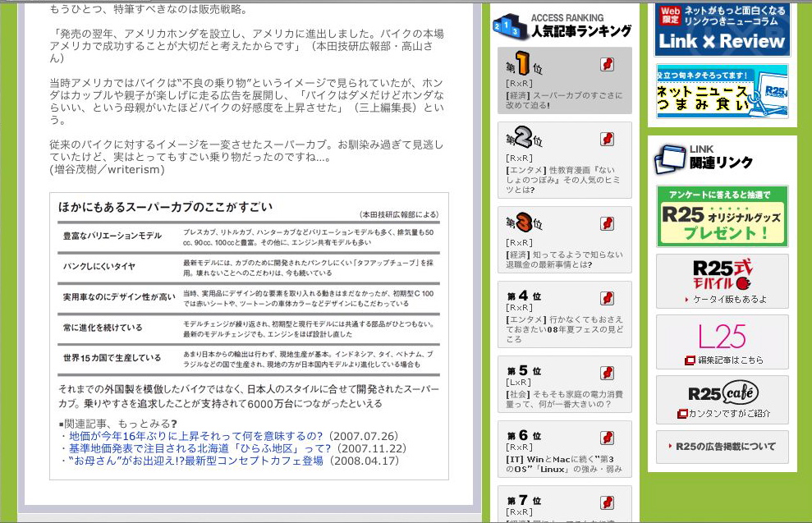Open the お母さんがお出迎え コンセプトカフェ article link
This screenshot has height=523, width=812.
195,461
